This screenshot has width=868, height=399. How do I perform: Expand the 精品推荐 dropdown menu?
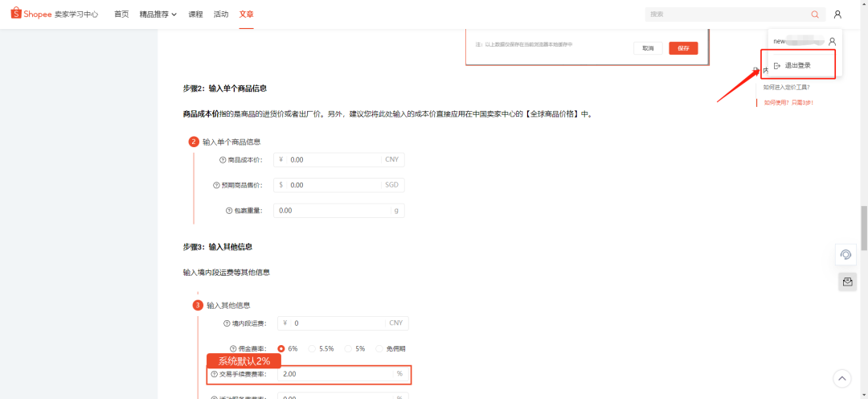click(x=158, y=14)
